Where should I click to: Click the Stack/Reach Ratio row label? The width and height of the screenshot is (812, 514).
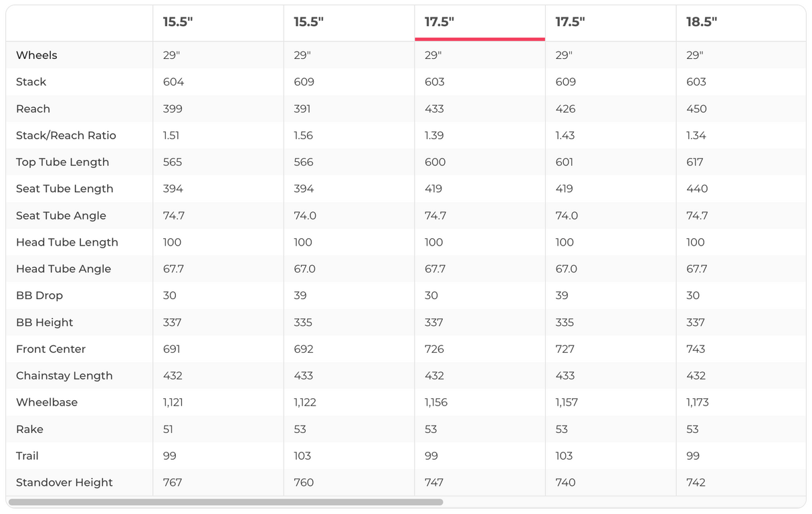[x=66, y=135]
